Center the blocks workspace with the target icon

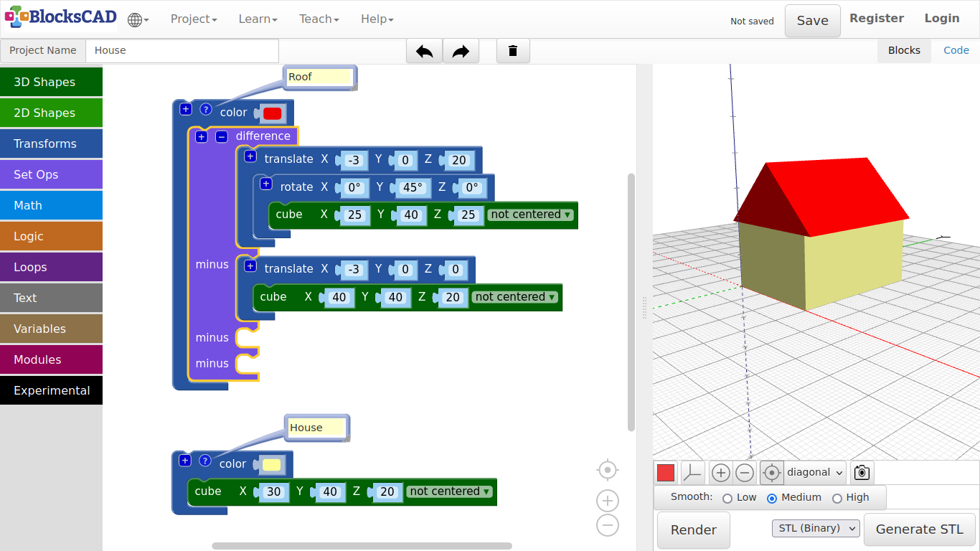(608, 470)
